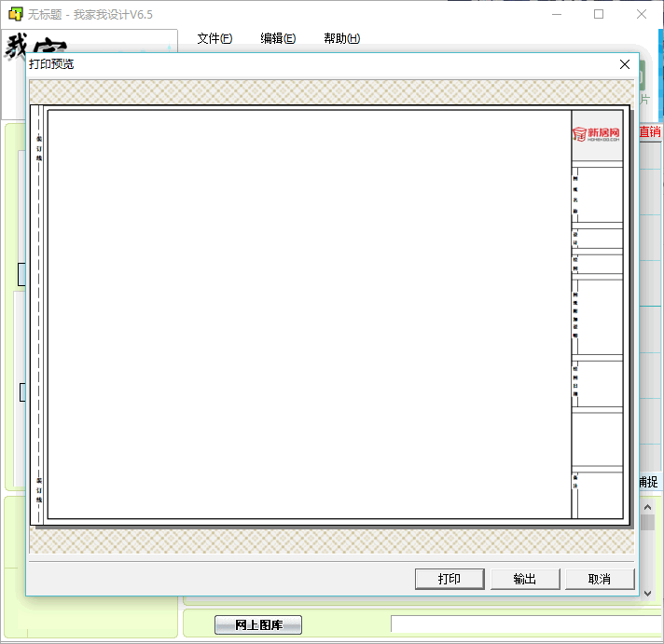Maximize the main application window

point(599,14)
